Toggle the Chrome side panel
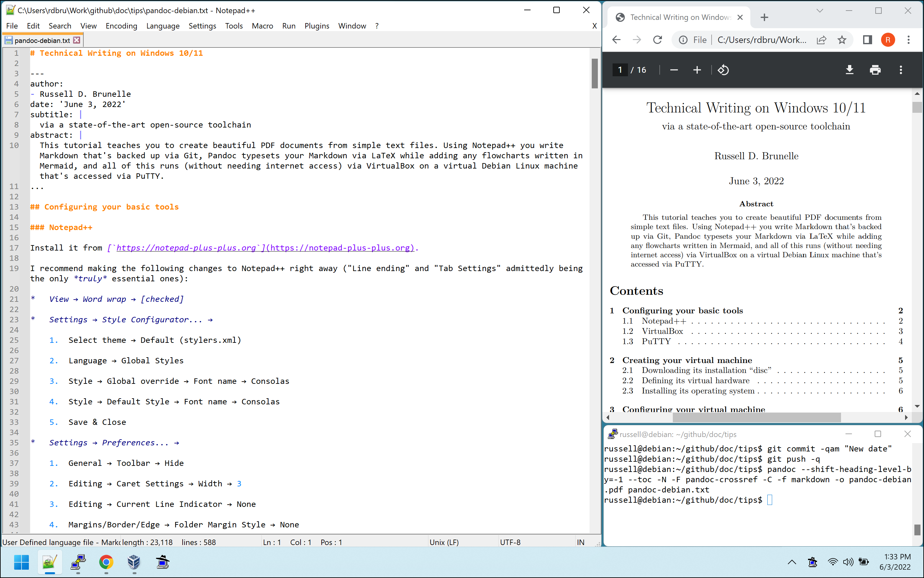The image size is (924, 578). tap(867, 40)
